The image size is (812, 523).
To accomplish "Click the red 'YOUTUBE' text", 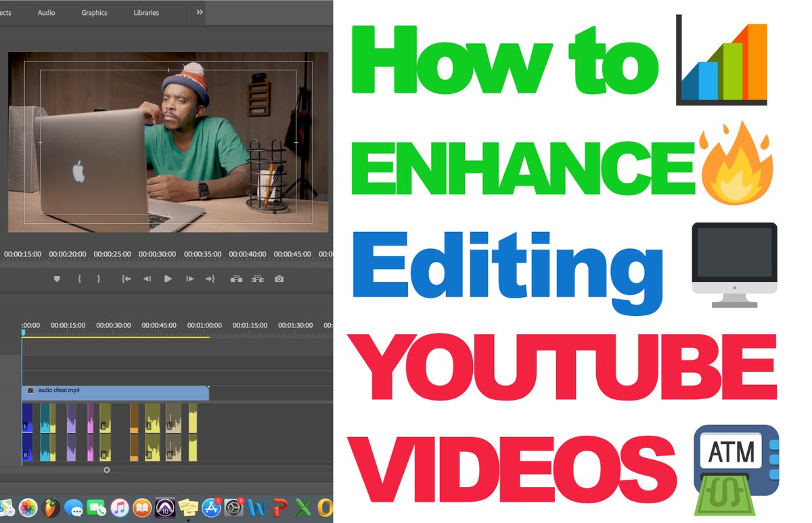I will coord(562,368).
